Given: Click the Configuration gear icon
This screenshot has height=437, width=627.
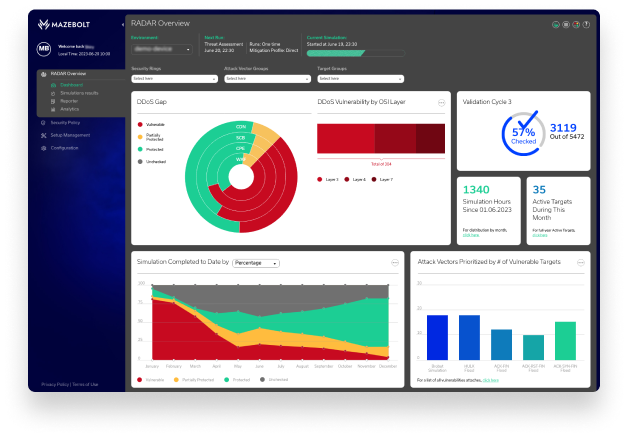Looking at the screenshot, I should pyautogui.click(x=43, y=147).
